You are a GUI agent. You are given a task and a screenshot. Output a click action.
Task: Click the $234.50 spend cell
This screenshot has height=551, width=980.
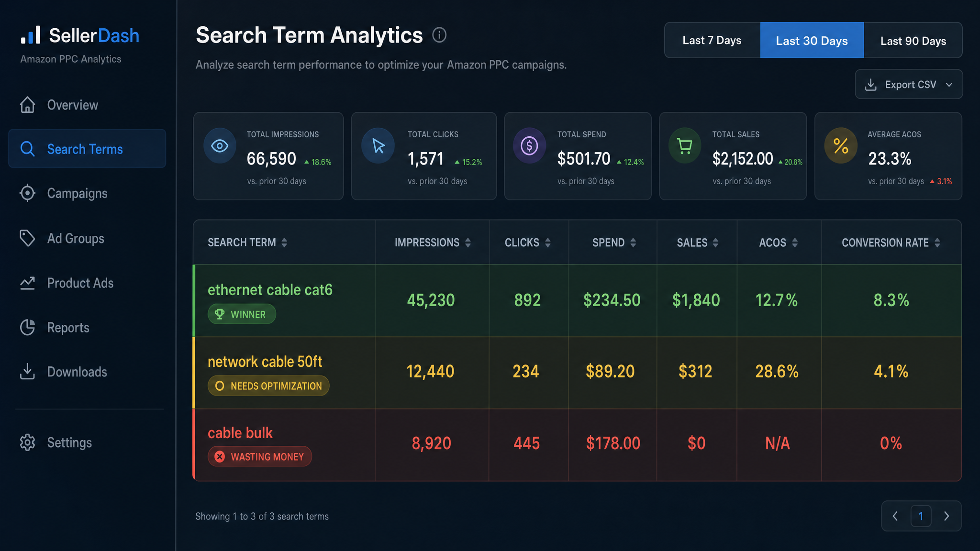[612, 300]
